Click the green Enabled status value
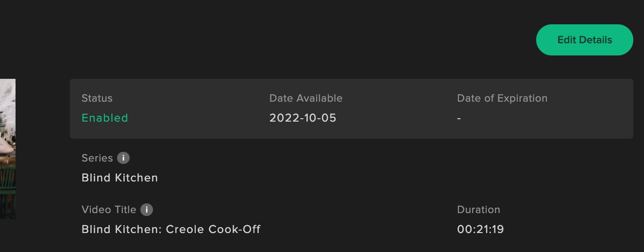 [105, 118]
